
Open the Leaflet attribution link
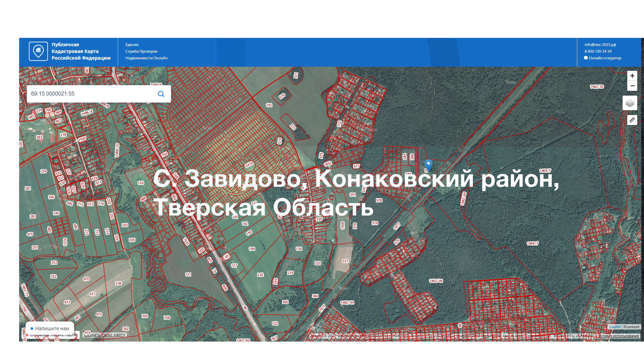(615, 327)
